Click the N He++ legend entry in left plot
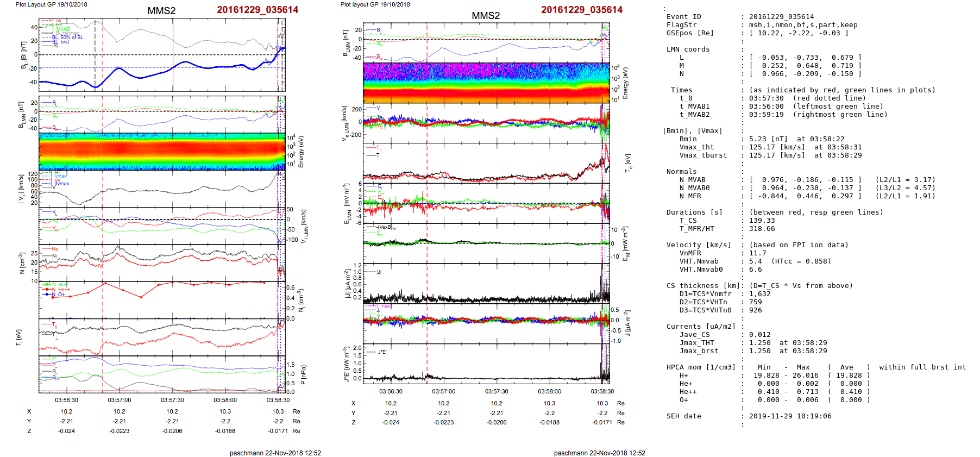Screen dimensions: 980x457 (60, 290)
